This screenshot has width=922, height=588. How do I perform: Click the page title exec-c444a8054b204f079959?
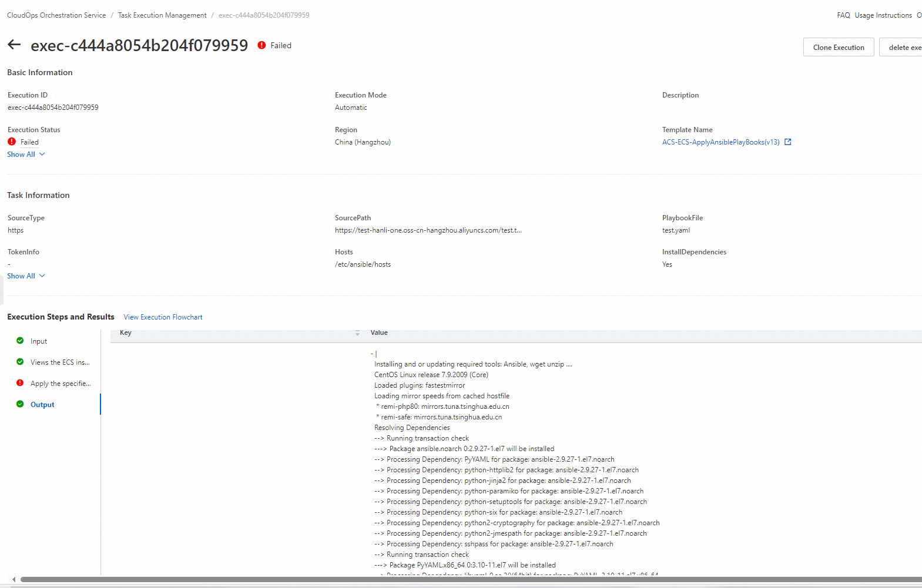139,45
